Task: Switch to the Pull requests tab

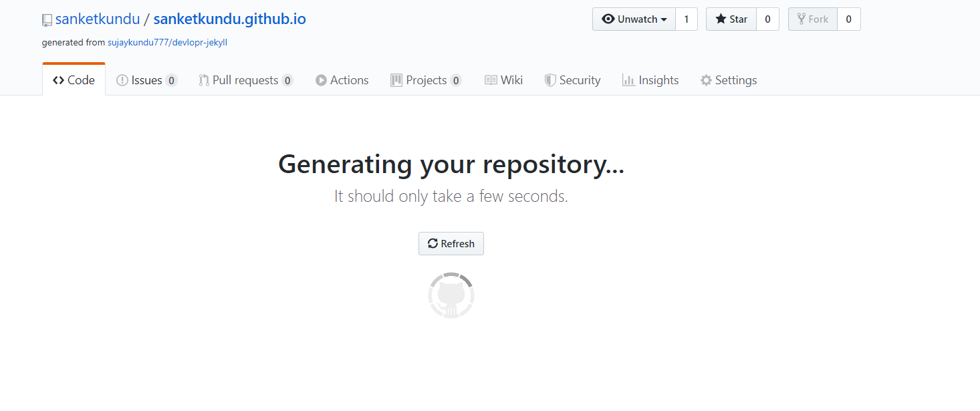Action: (244, 80)
